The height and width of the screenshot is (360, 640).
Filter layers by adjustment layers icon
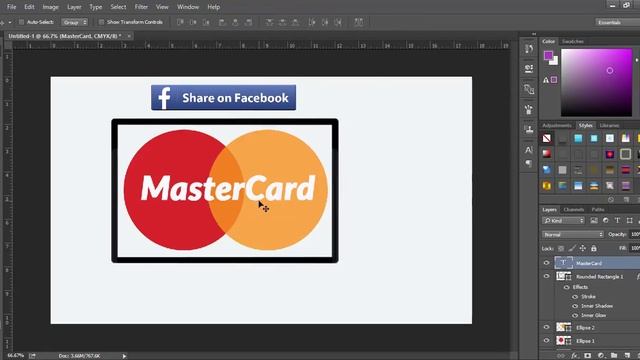[606, 220]
